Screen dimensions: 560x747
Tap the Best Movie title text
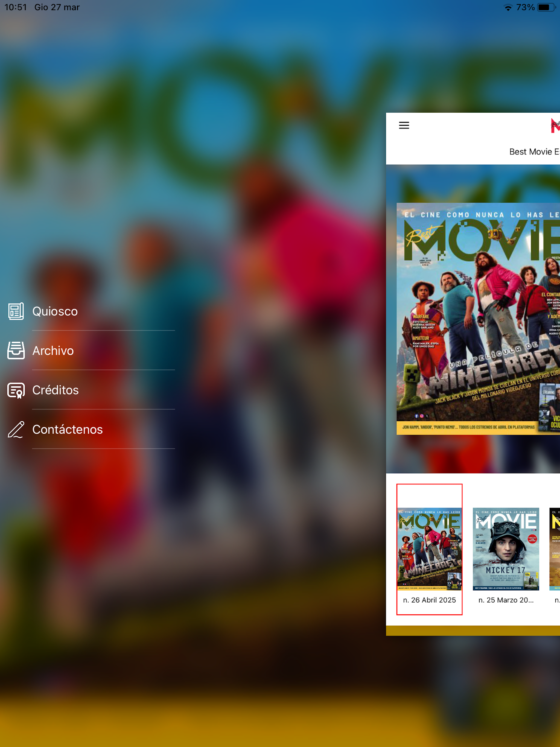tap(534, 152)
